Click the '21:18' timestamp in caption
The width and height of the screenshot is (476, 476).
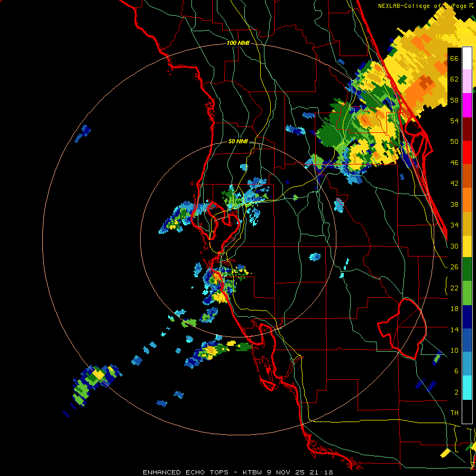322,472
